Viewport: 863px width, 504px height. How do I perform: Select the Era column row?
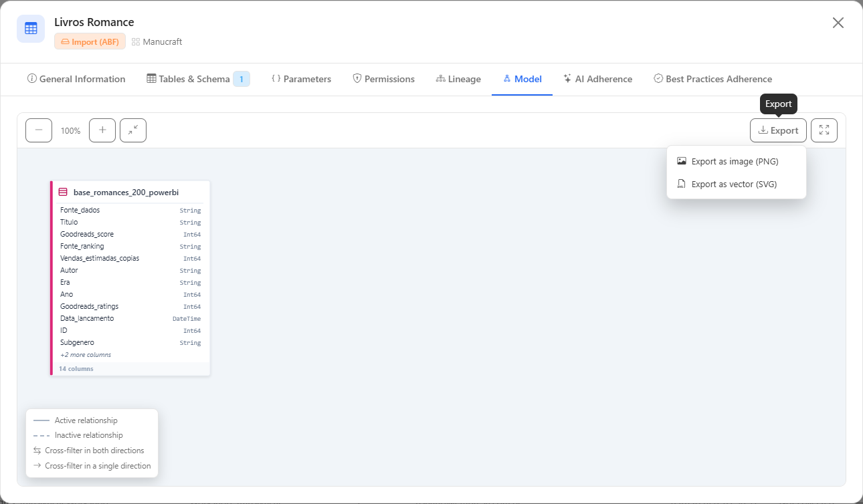[x=130, y=282]
